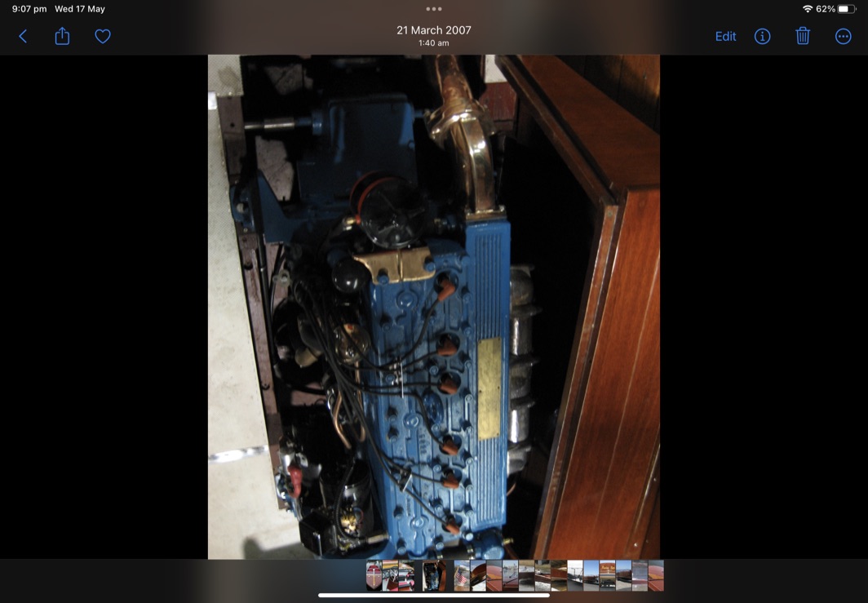The image size is (868, 603).
Task: Open the More options ellipsis menu
Action: pos(843,37)
